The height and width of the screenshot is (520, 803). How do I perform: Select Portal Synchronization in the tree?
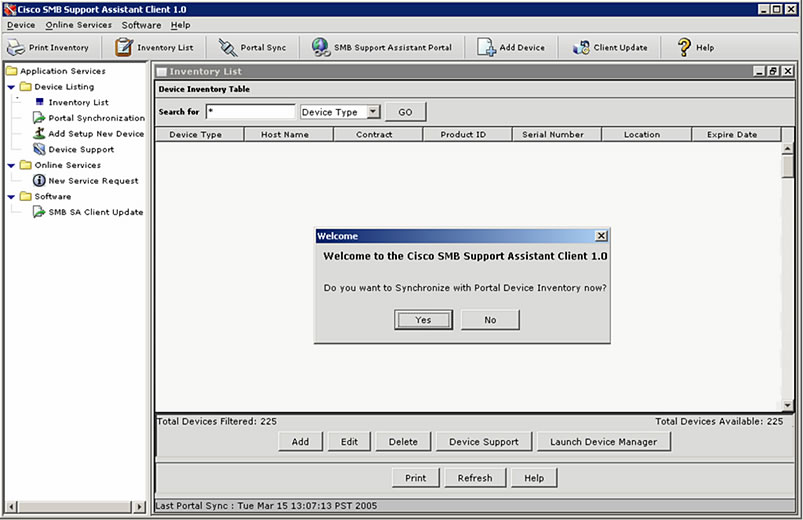coord(96,118)
